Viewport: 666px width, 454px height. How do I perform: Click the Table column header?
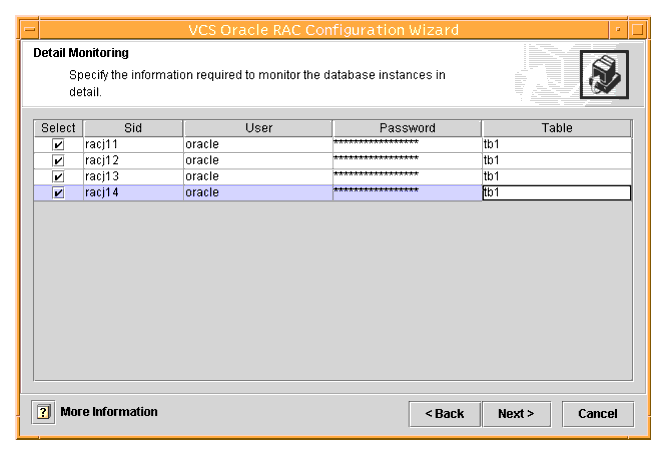(x=556, y=129)
